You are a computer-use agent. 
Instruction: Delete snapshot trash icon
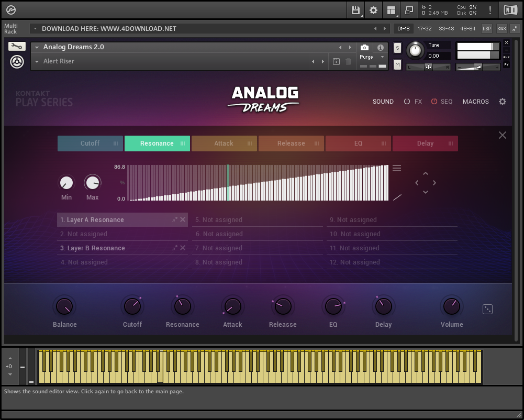[348, 61]
